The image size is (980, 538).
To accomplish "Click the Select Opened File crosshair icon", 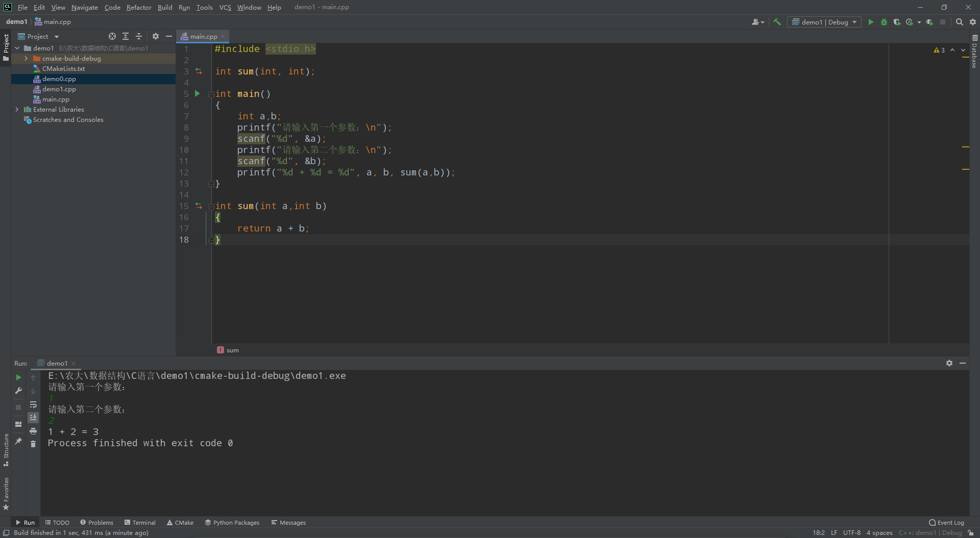I will coord(112,36).
